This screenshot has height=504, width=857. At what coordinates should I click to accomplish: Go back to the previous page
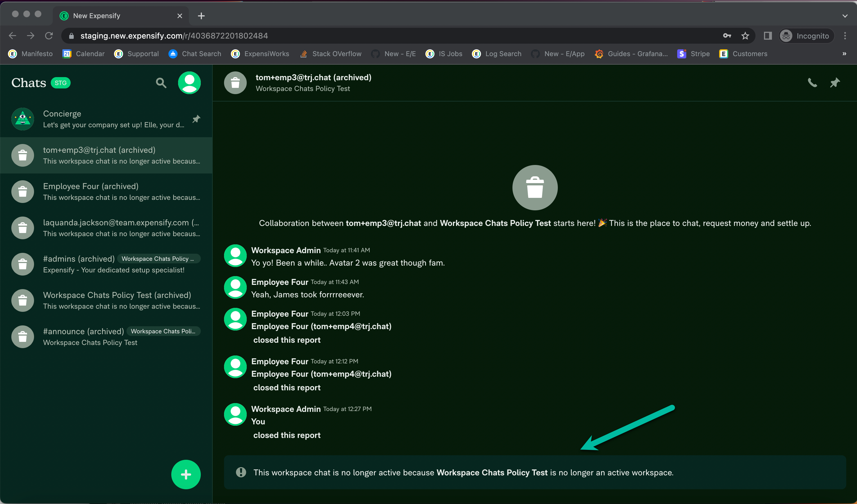click(x=12, y=36)
